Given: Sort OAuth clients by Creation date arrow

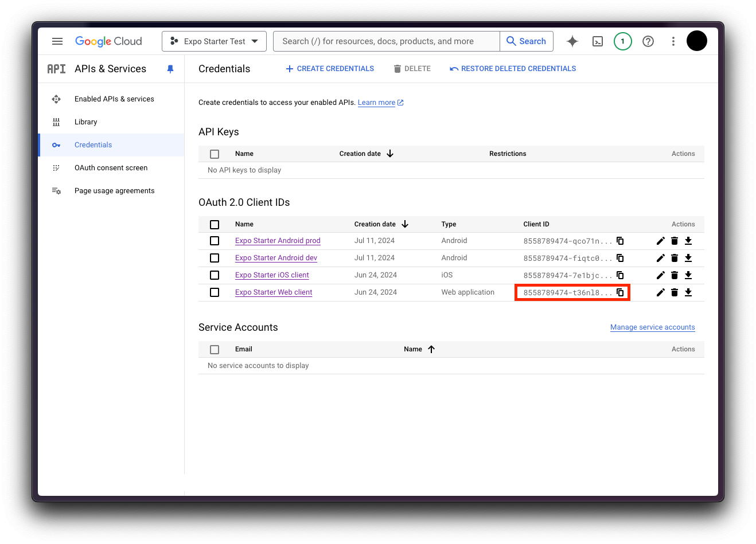Looking at the screenshot, I should [405, 224].
